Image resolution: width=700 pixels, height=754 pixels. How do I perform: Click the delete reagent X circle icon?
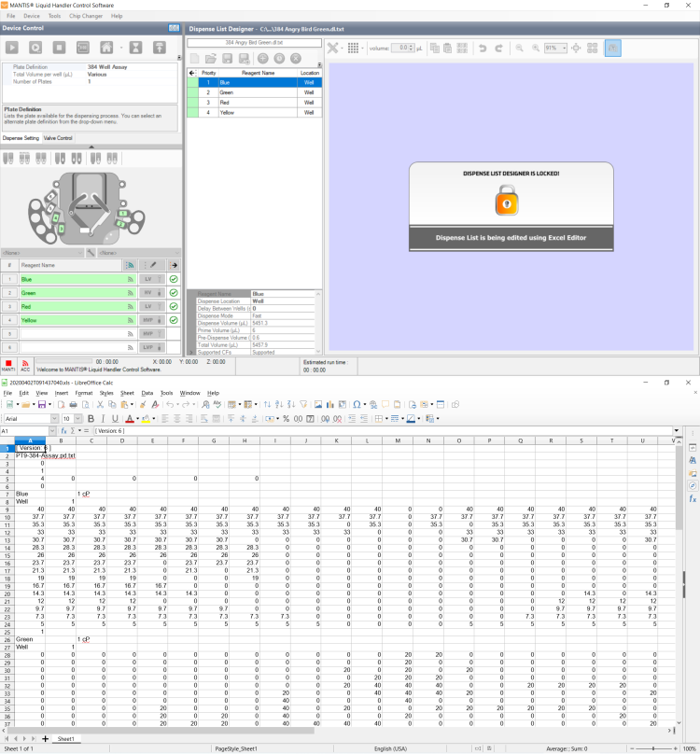point(296,59)
